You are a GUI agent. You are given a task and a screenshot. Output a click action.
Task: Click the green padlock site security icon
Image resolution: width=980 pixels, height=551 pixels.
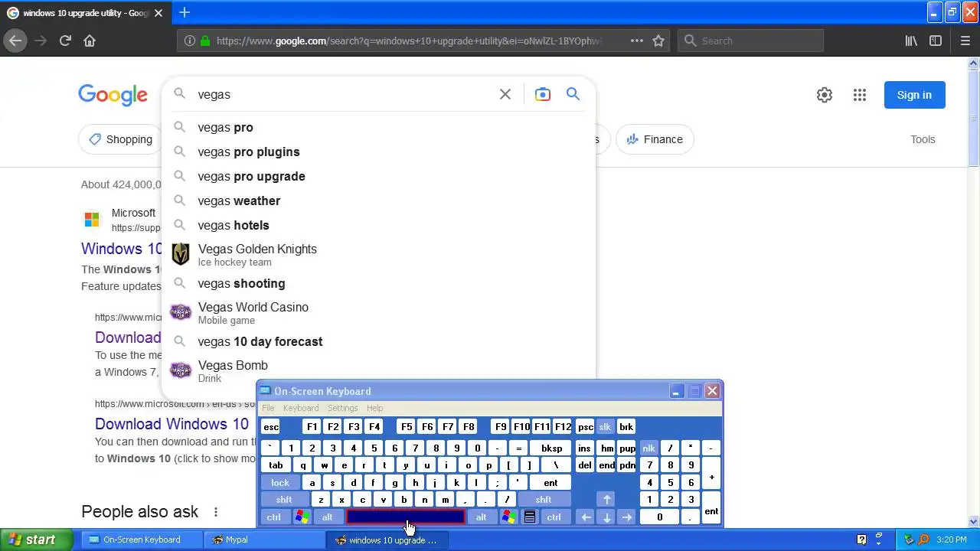pos(205,41)
